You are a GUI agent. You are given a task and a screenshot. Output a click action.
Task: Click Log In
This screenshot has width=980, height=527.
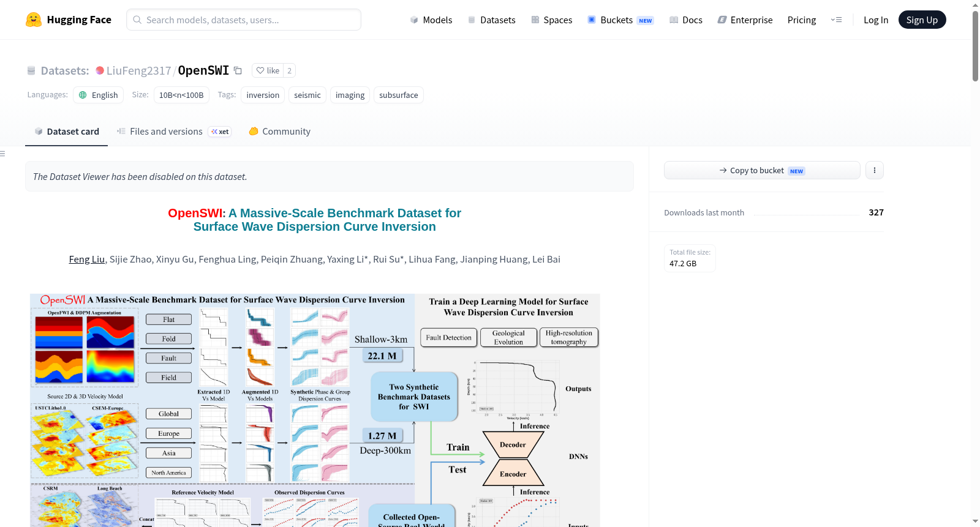pyautogui.click(x=876, y=20)
